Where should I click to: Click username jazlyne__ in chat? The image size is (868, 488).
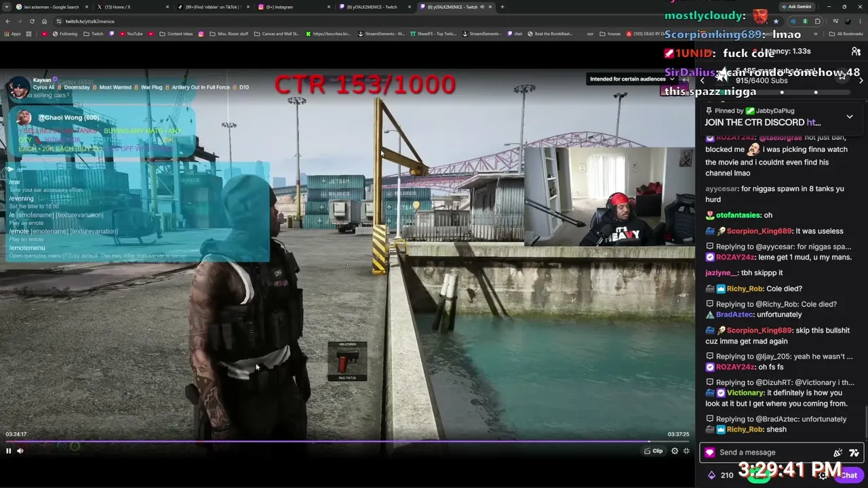click(x=721, y=272)
